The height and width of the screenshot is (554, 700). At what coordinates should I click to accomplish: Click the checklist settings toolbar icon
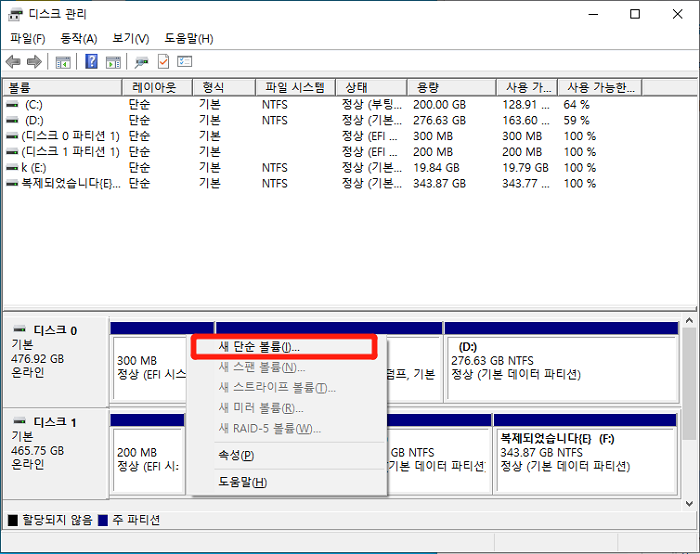(184, 62)
